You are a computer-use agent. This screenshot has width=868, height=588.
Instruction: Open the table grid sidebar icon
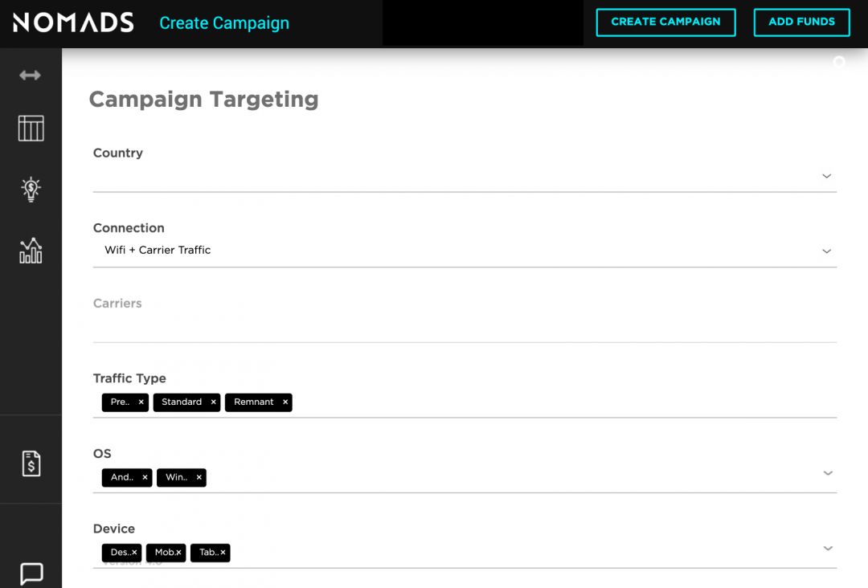31,129
